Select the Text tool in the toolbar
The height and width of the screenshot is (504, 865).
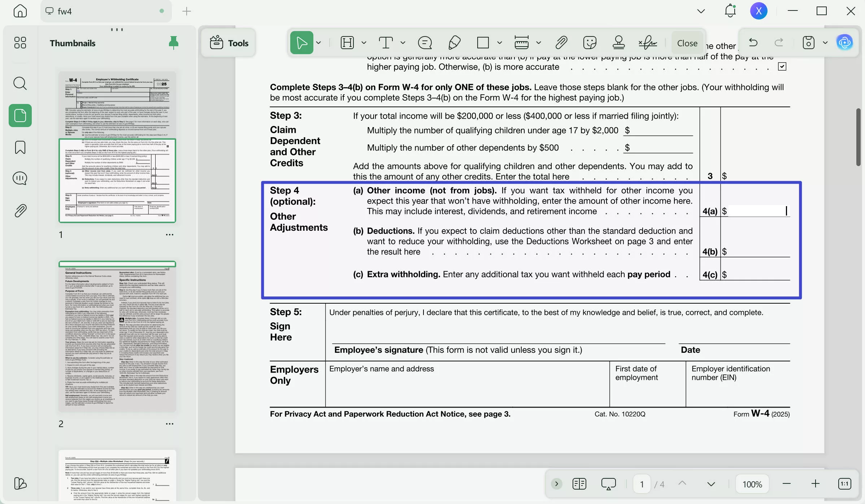click(x=386, y=42)
